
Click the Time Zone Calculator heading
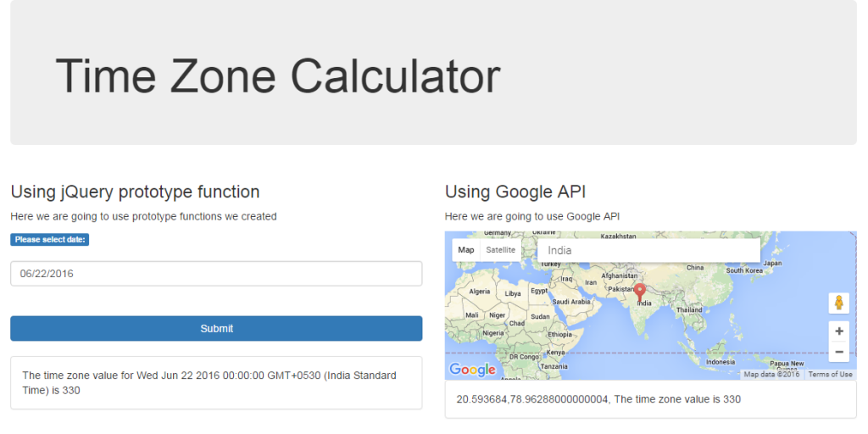(278, 75)
